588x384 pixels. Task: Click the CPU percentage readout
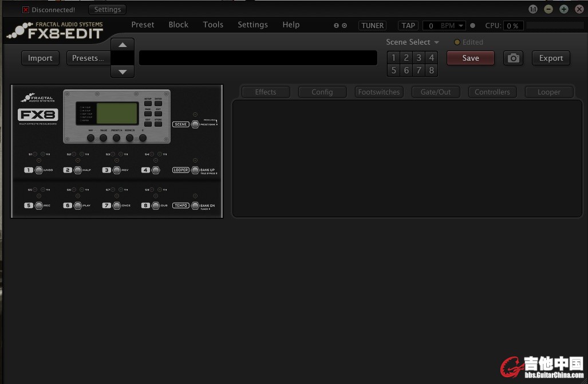click(513, 26)
